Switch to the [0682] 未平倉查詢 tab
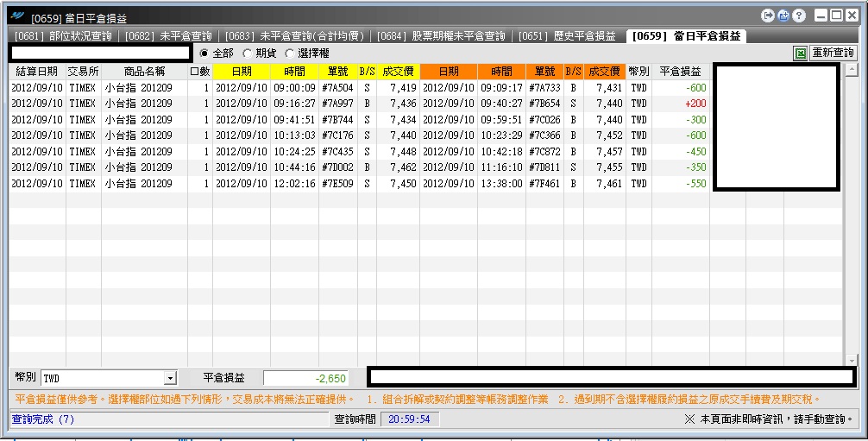The height and width of the screenshot is (441, 868). tap(168, 36)
